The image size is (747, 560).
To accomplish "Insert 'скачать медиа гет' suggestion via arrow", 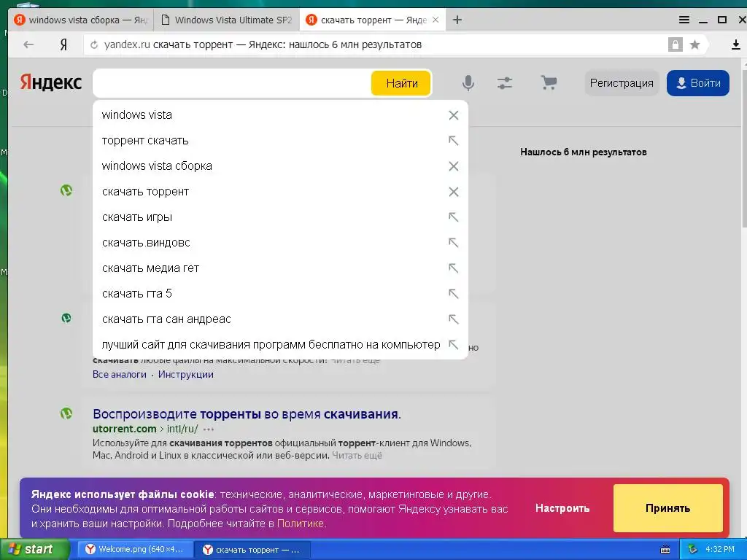I will click(454, 268).
